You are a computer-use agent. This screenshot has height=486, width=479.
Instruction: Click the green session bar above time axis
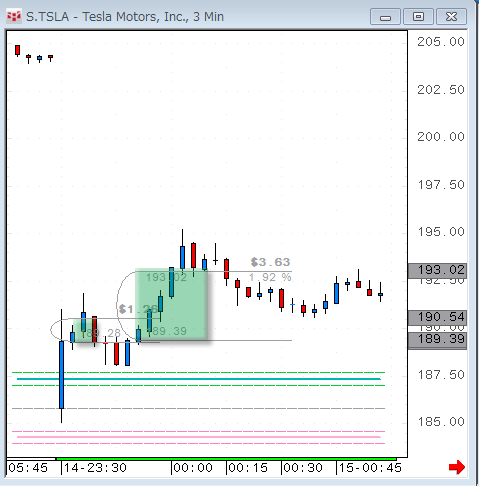point(226,459)
